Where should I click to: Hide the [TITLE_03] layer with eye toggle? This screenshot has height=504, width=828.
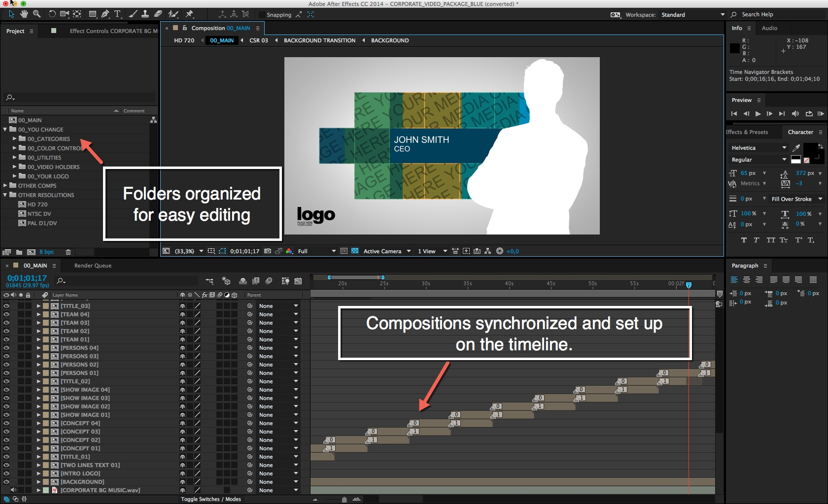6,306
